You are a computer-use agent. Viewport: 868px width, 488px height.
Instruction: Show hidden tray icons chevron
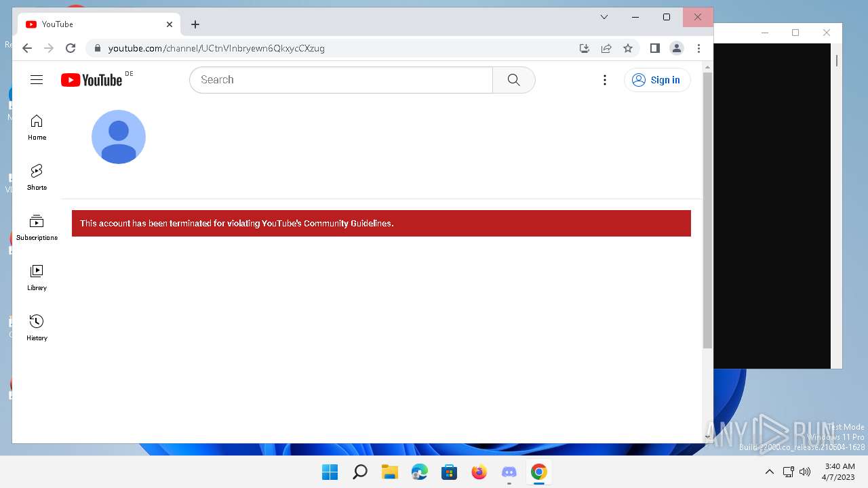(769, 472)
